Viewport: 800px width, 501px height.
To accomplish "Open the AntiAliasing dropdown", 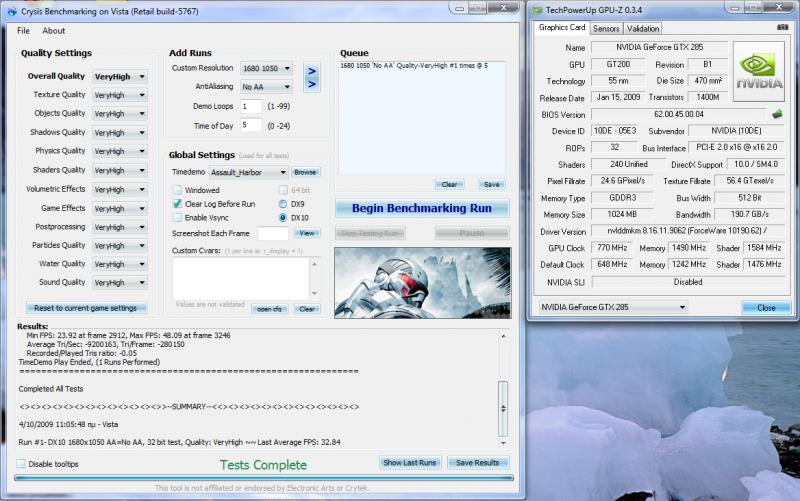I will pos(266,87).
